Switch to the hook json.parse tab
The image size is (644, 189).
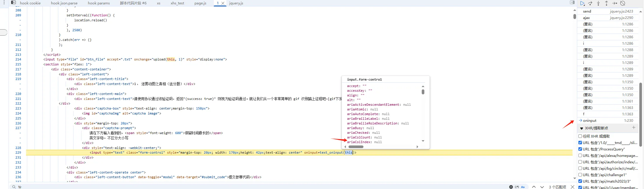click(x=64, y=3)
